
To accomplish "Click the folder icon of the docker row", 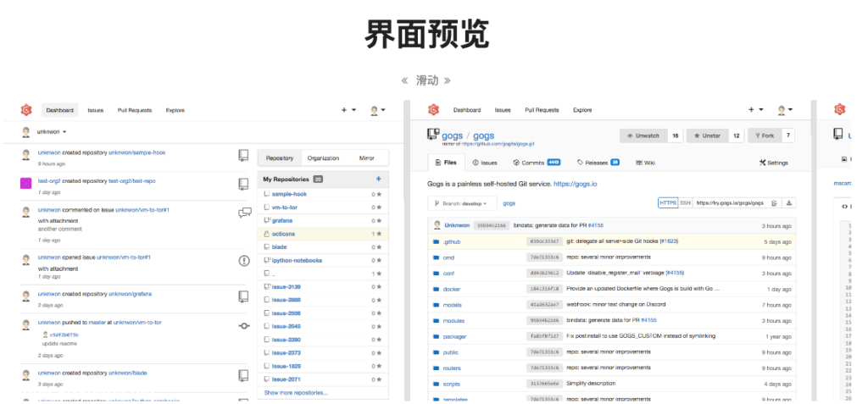I will click(x=436, y=289).
